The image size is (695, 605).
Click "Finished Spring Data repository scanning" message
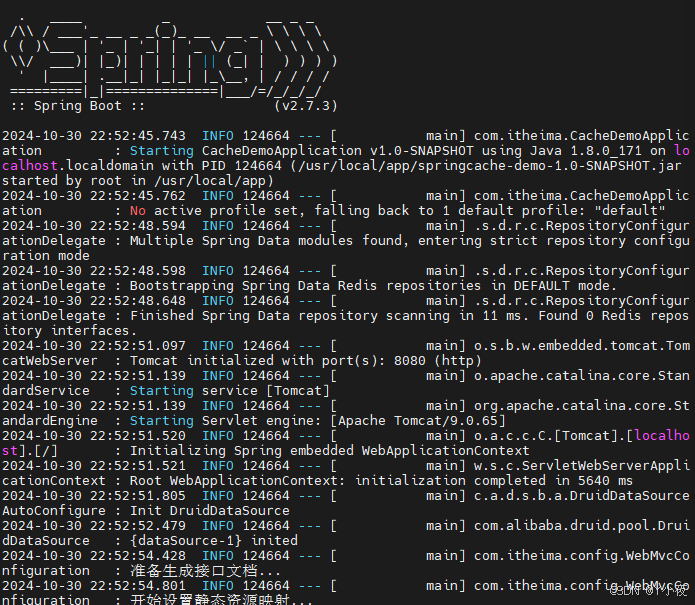289,316
